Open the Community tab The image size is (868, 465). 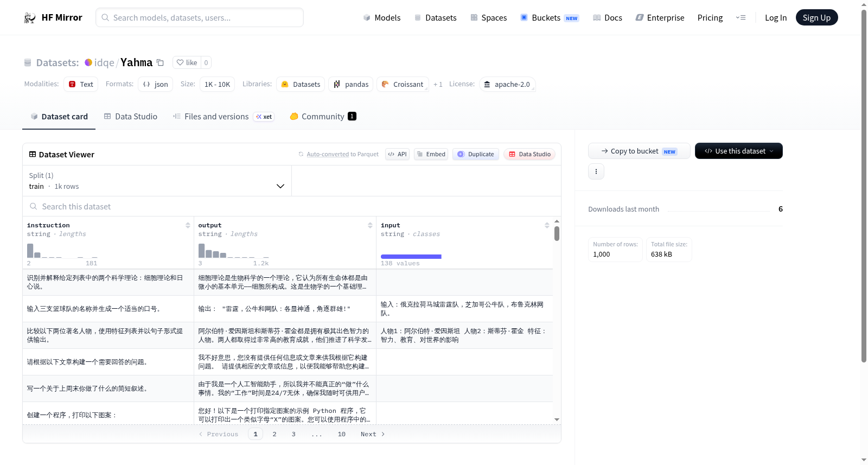point(323,117)
